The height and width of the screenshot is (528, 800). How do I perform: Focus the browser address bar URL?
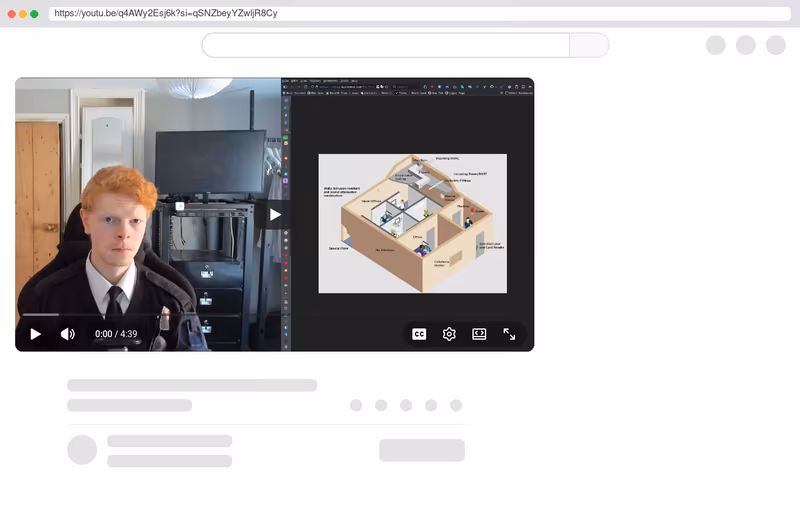pyautogui.click(x=419, y=13)
